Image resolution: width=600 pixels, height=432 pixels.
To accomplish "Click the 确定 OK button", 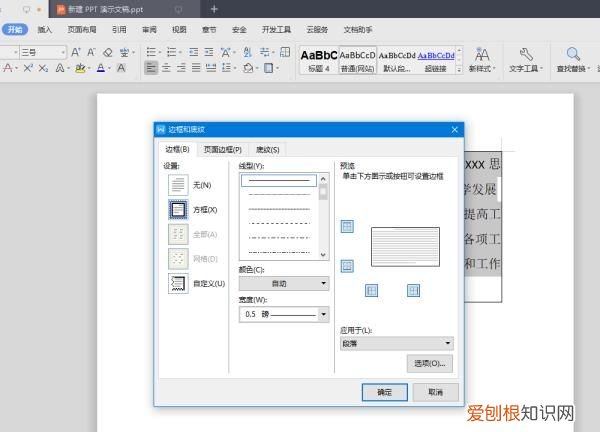I will coord(385,392).
